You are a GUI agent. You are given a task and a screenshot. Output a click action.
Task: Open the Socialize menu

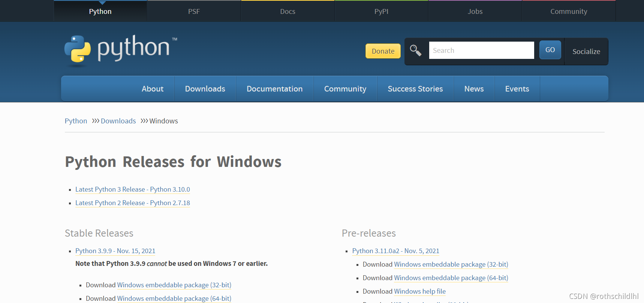586,51
